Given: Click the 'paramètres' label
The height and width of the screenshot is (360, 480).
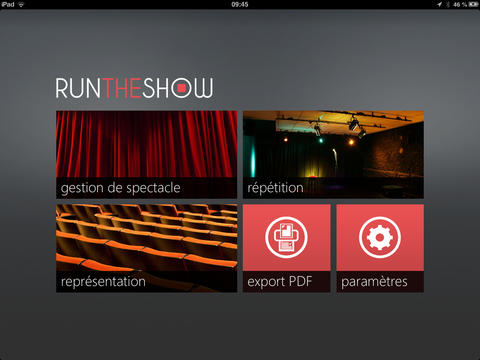Looking at the screenshot, I should 374,282.
